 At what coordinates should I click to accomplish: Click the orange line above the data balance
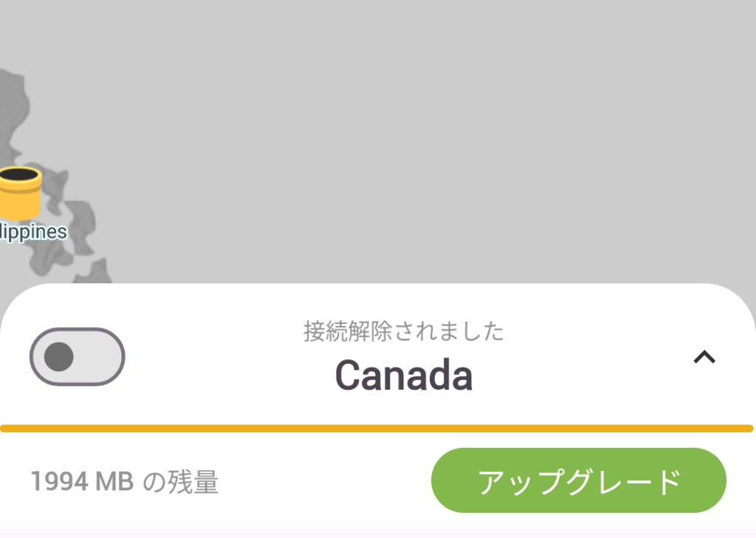point(377,429)
